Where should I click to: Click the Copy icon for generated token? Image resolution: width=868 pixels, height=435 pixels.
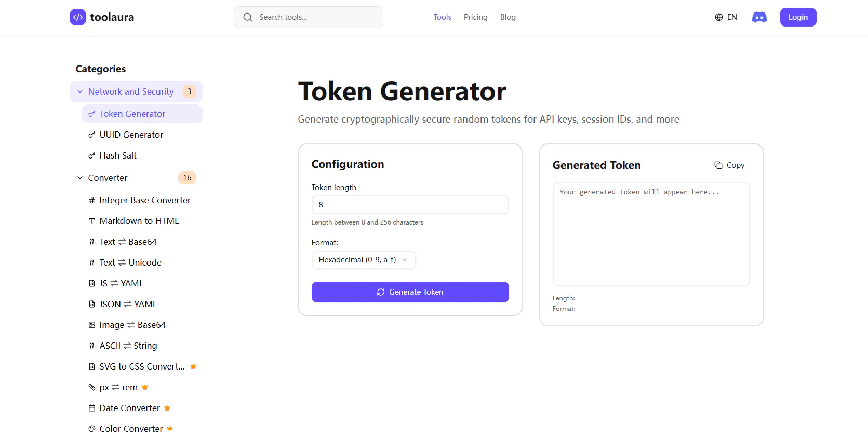click(x=718, y=165)
